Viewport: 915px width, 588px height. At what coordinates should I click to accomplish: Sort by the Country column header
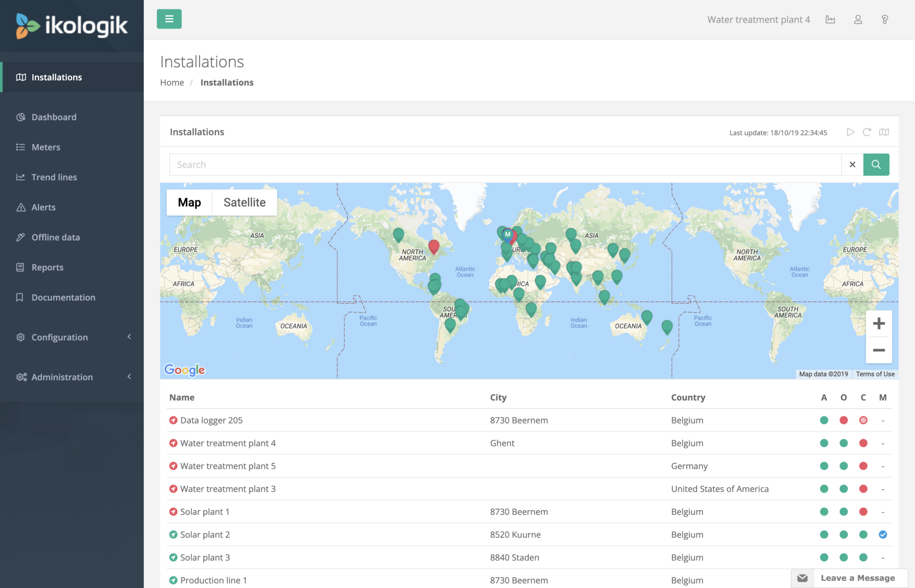[x=688, y=397]
